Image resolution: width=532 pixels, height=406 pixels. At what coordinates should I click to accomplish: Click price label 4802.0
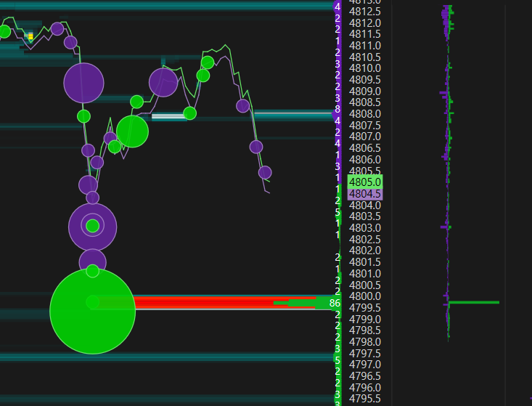pyautogui.click(x=365, y=251)
